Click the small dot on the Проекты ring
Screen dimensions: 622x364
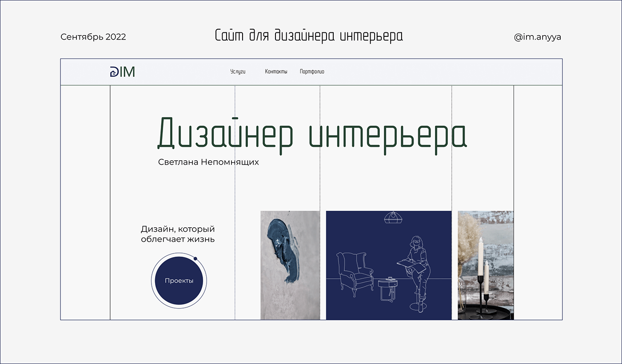[195, 258]
